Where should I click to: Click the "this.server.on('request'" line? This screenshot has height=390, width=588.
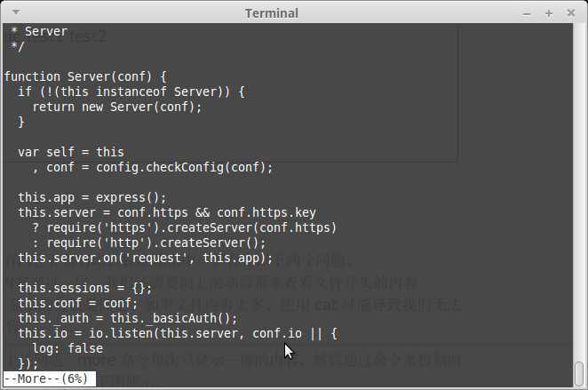(146, 258)
